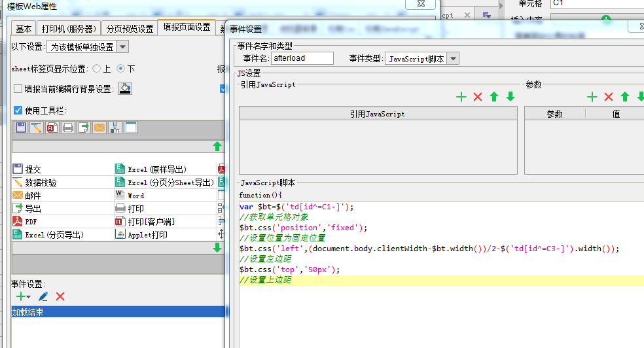Screen dimensions: 644x348
Task: Select sheet tab position 下 radio
Action: coord(120,69)
